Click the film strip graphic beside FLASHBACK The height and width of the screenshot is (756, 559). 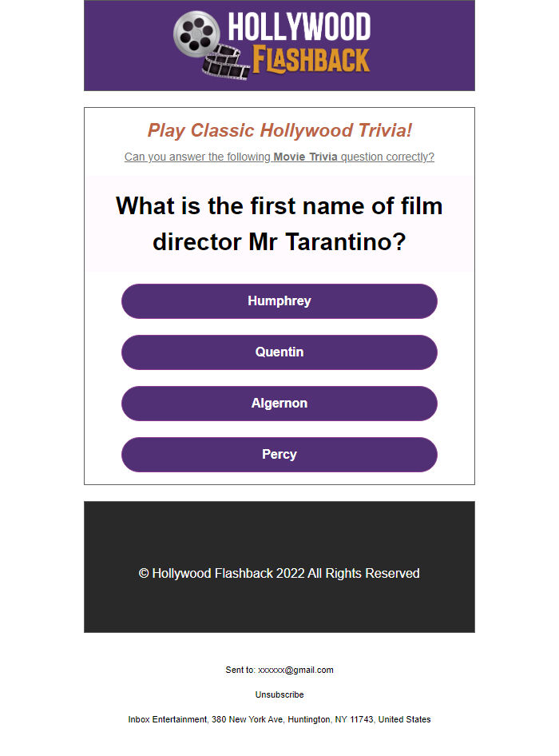pos(228,64)
